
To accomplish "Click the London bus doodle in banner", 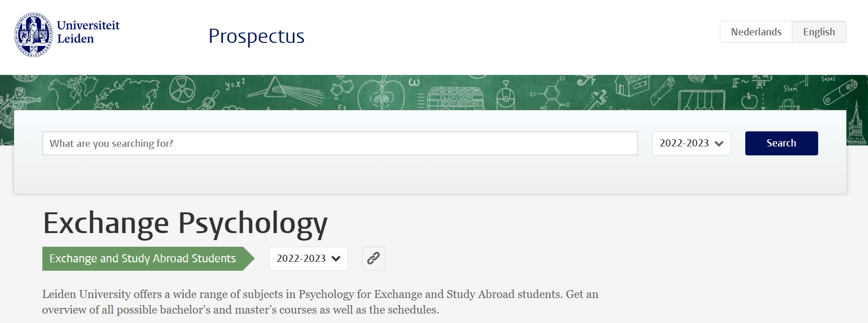I will pos(455,99).
